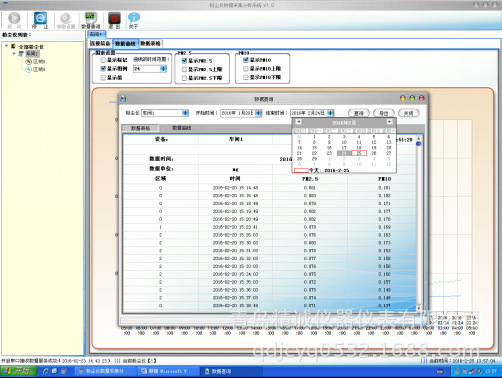The width and height of the screenshot is (502, 378).
Task: Click the Export (导出) button
Action: click(384, 113)
